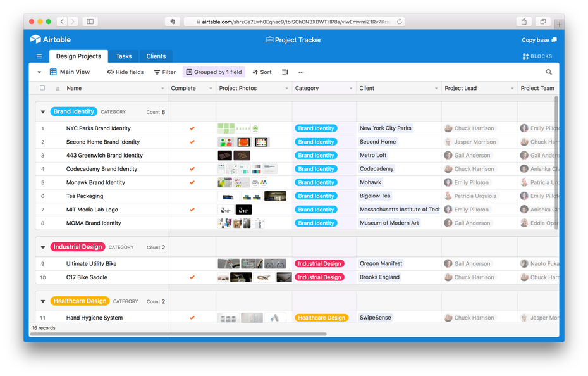Screen dimensions: 588x376
Task: Click the Project Tracker briefcase icon
Action: pos(269,39)
